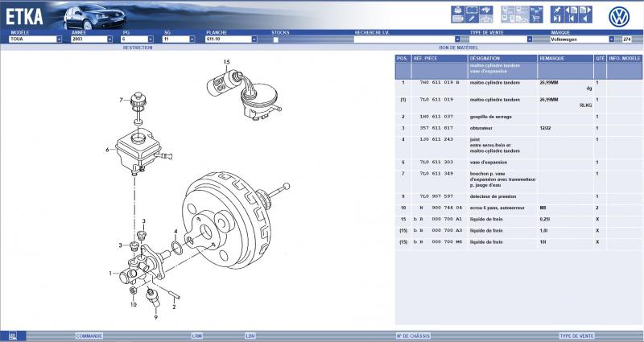Open the Modèle dropdown showing TOUA

tap(59, 39)
